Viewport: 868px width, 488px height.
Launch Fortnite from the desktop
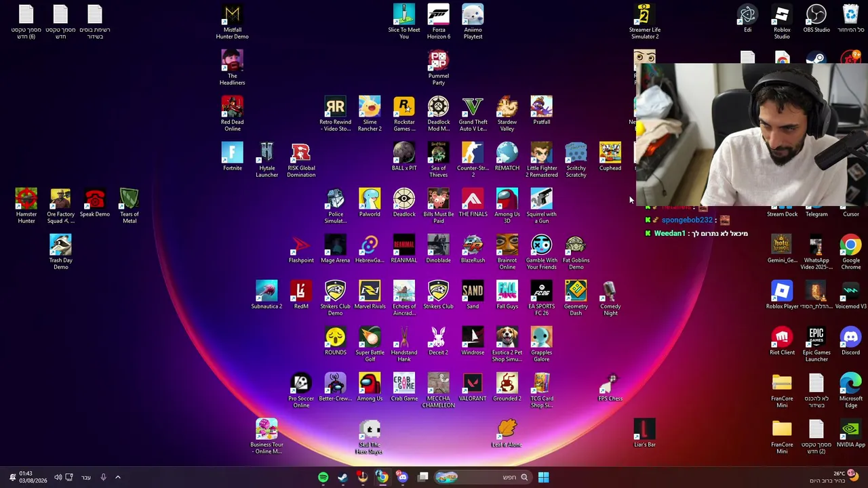click(232, 157)
